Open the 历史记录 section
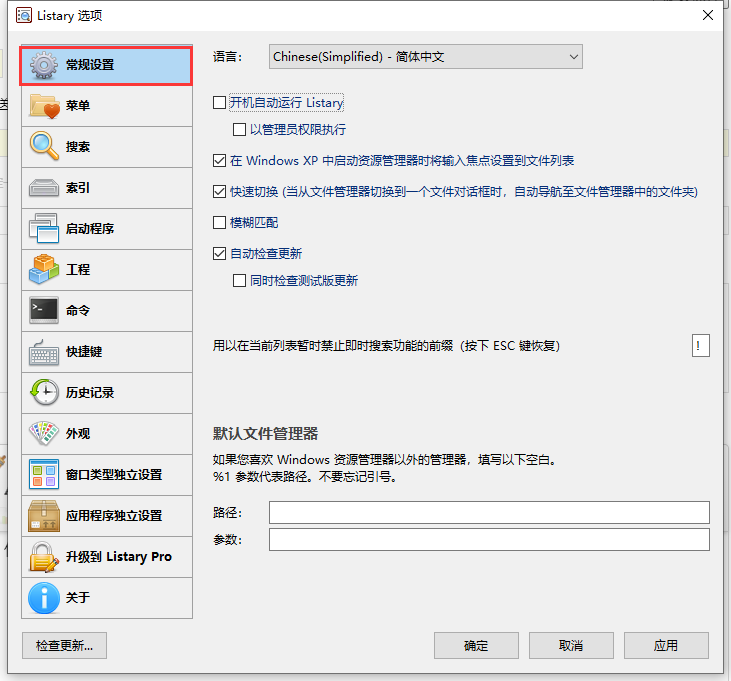This screenshot has width=731, height=681. [x=107, y=393]
